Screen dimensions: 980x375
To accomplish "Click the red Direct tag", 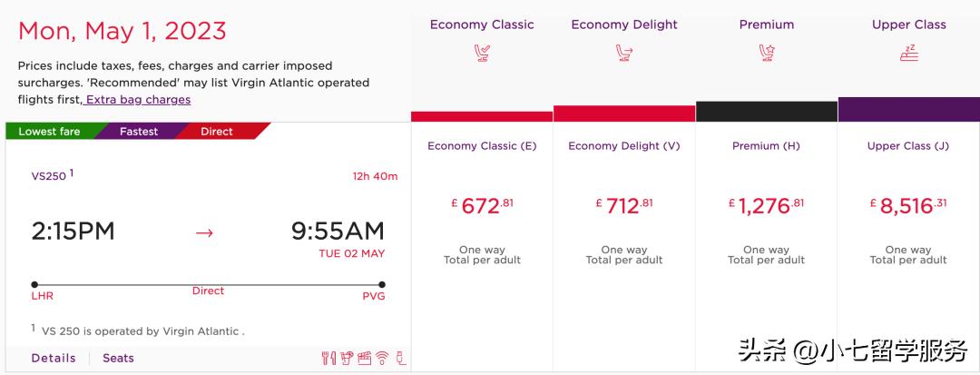I will (x=217, y=132).
